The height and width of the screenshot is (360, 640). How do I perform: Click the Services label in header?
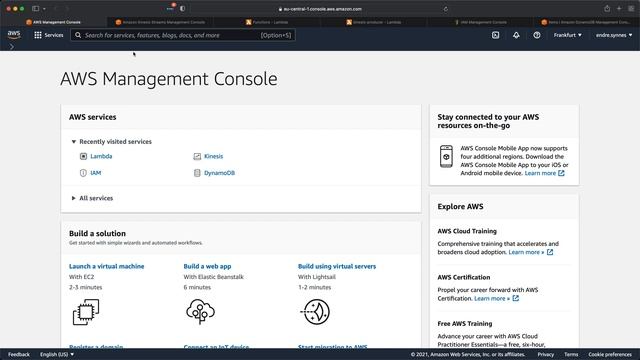pyautogui.click(x=54, y=35)
